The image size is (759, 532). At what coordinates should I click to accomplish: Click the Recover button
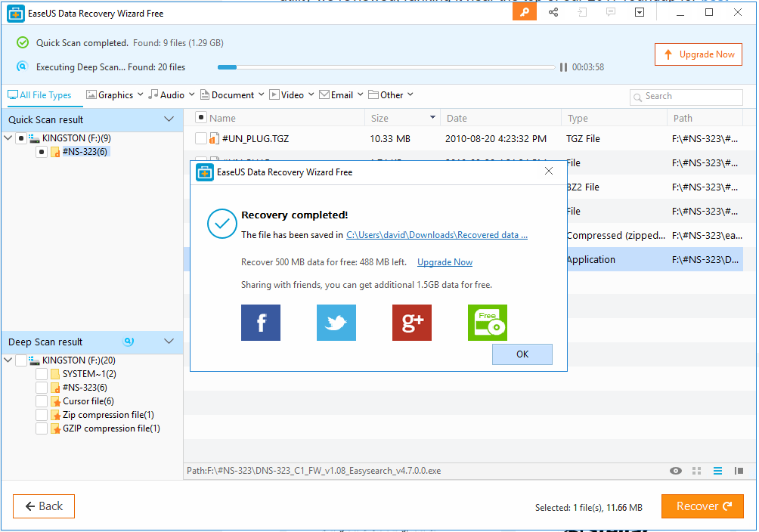702,506
